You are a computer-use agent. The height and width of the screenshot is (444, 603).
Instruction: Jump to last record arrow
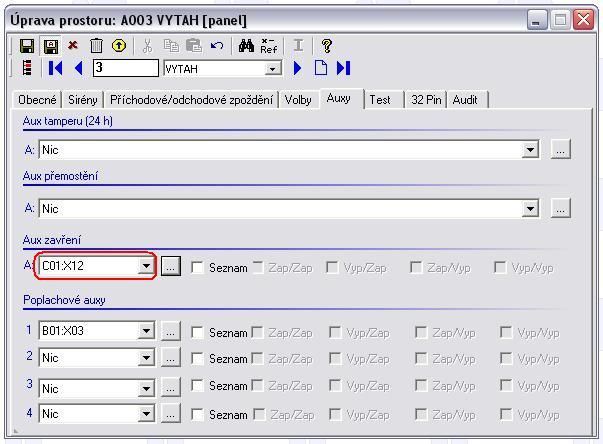coord(343,68)
